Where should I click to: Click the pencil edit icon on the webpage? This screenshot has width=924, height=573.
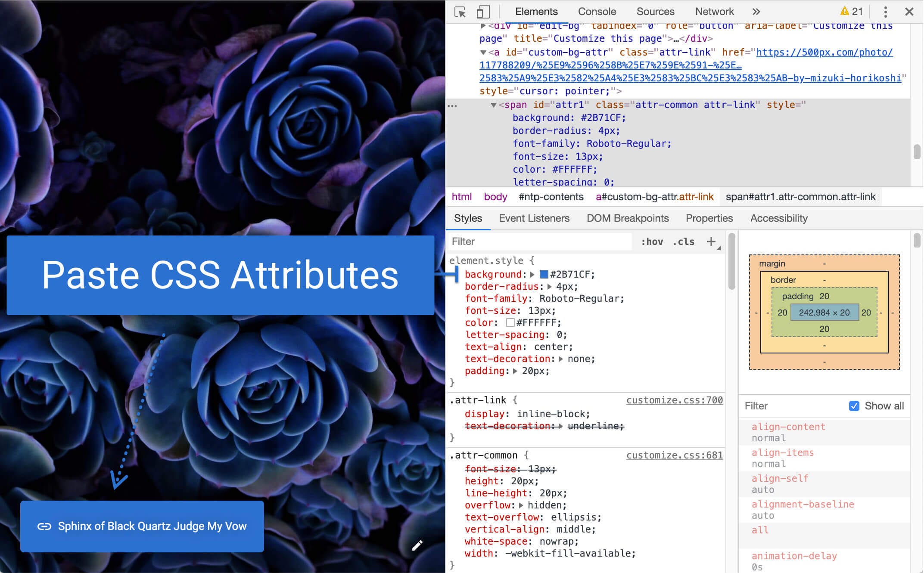pyautogui.click(x=417, y=545)
